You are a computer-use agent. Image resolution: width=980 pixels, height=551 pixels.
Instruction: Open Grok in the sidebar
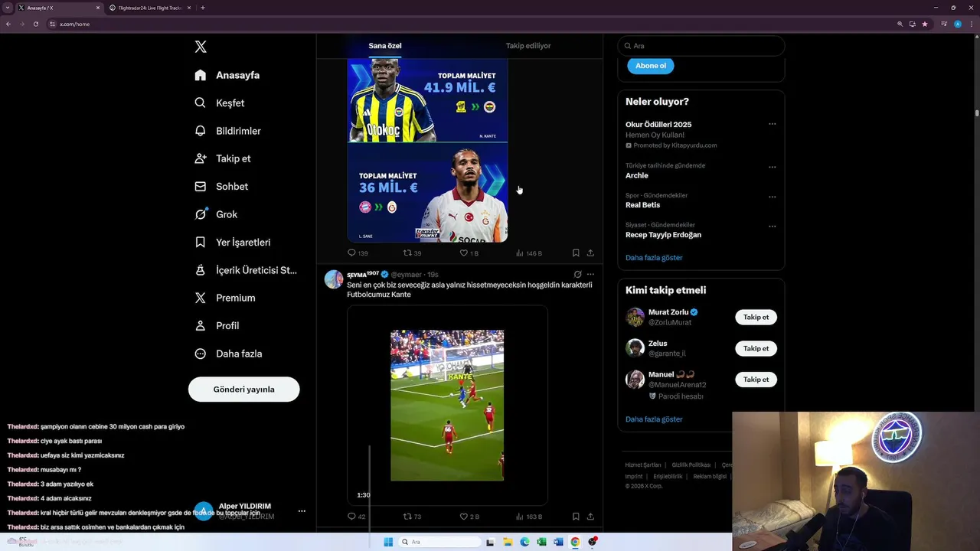click(x=216, y=214)
